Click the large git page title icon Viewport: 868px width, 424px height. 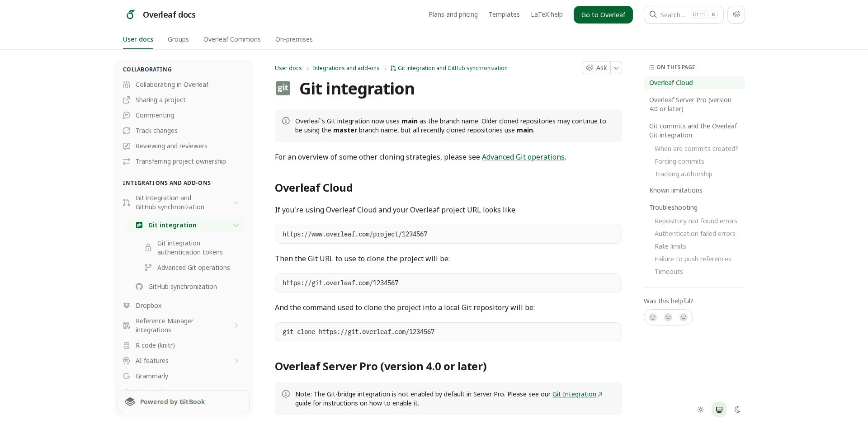pos(283,88)
